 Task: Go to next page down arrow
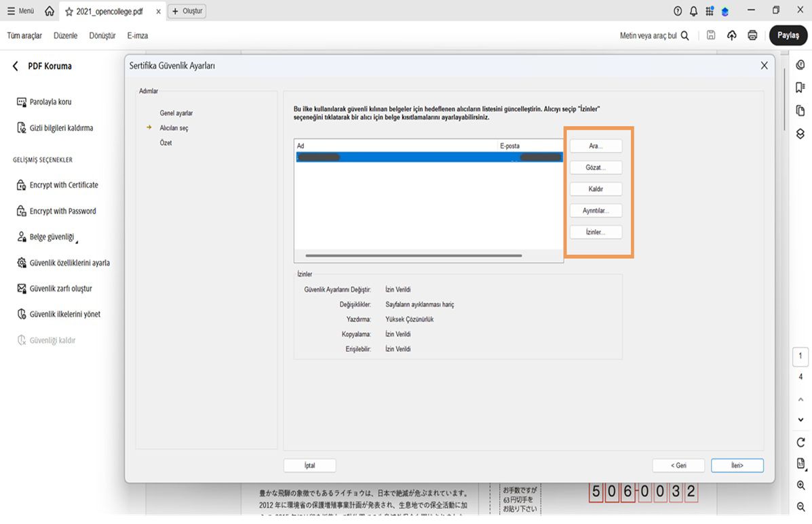click(x=800, y=420)
